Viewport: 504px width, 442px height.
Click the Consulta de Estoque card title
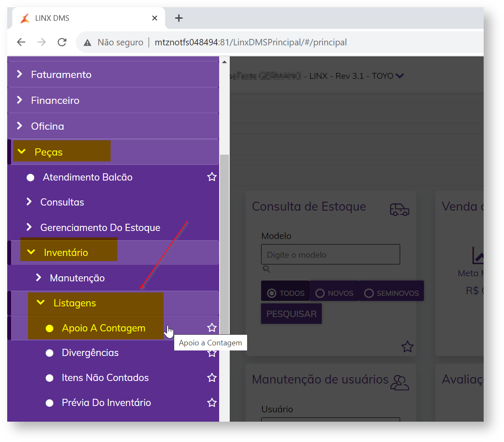click(x=309, y=207)
